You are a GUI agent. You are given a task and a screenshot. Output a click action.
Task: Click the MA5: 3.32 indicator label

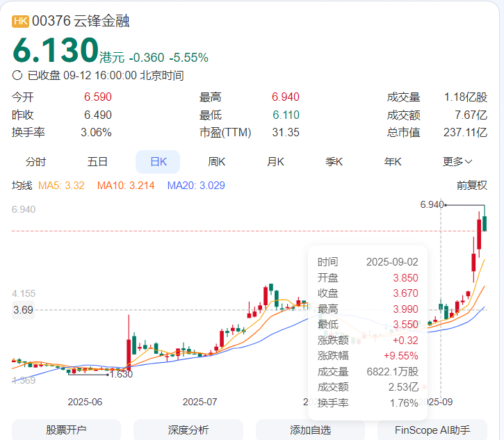point(61,186)
